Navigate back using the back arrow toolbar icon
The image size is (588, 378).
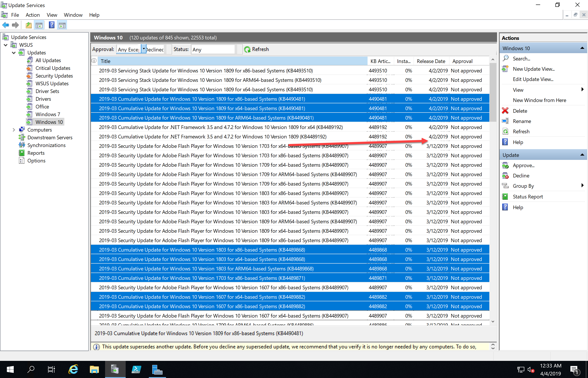pyautogui.click(x=5, y=25)
